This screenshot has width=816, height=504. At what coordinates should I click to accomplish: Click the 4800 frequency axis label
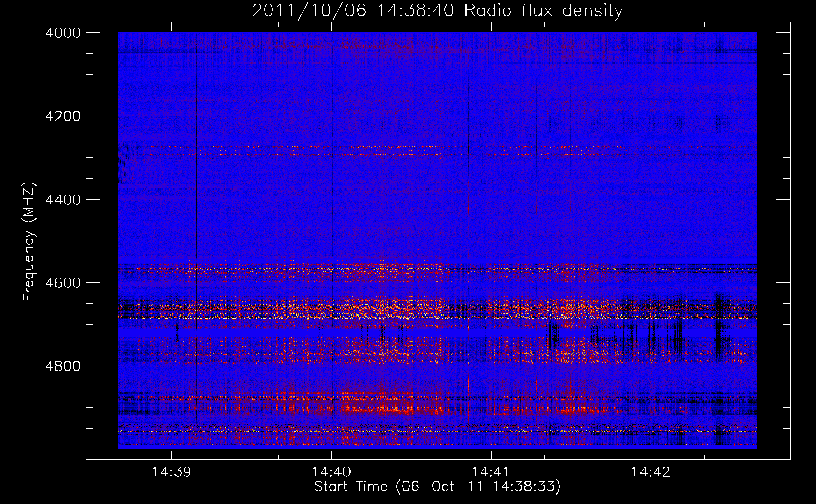(63, 366)
